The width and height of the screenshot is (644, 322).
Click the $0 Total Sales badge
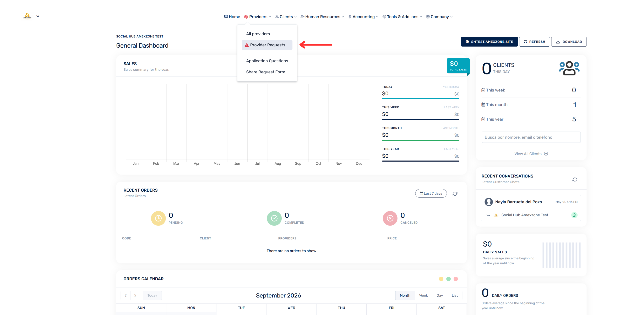point(458,66)
